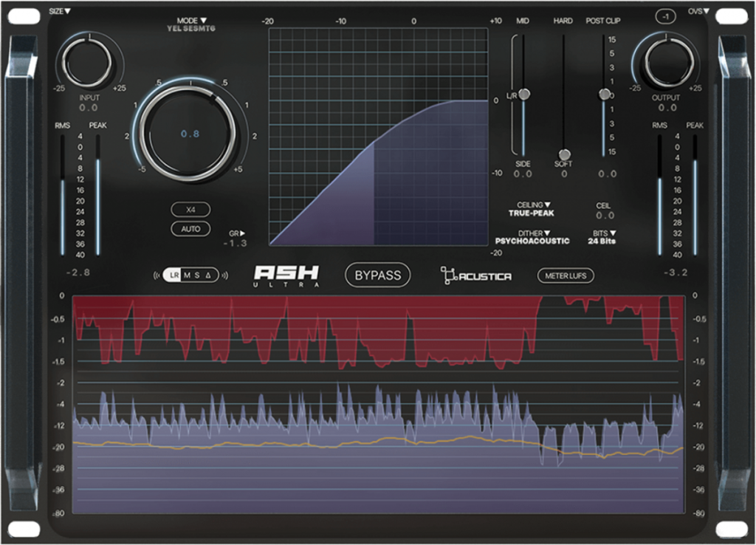The width and height of the screenshot is (756, 545).
Task: Click the HARD label above the slider
Action: click(x=563, y=21)
